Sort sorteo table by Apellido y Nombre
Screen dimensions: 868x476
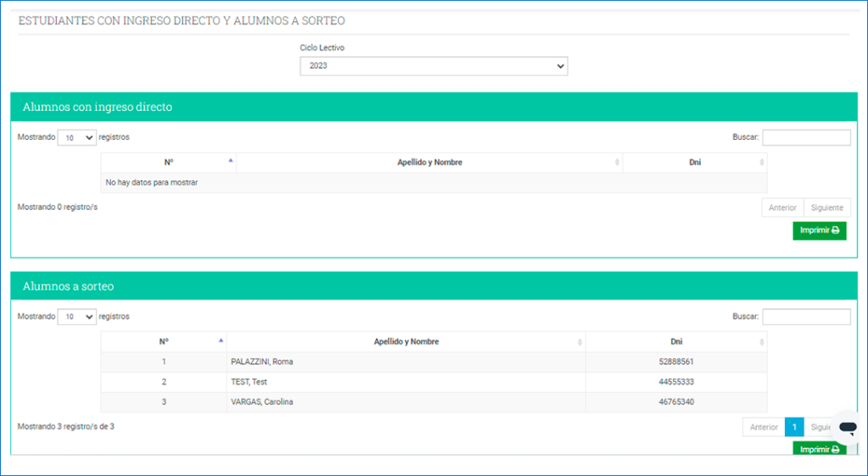coord(406,342)
